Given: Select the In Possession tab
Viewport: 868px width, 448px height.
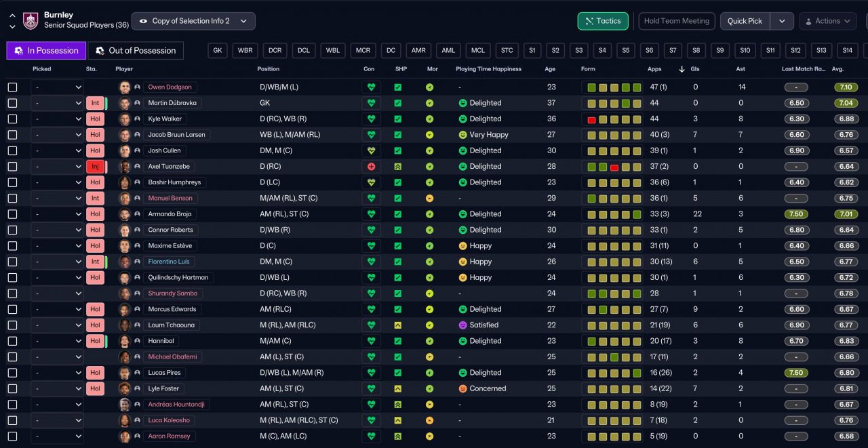Looking at the screenshot, I should click(47, 50).
